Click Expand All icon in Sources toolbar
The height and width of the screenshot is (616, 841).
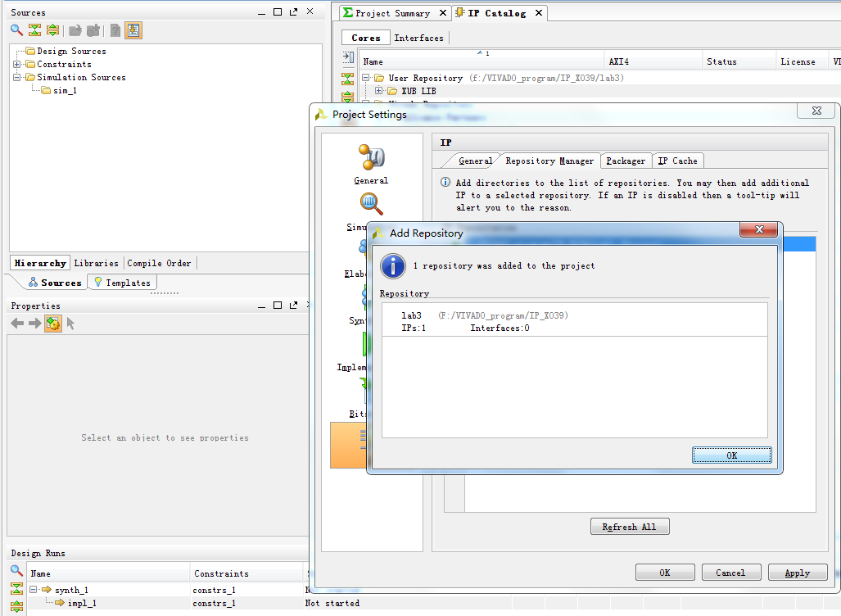52,30
